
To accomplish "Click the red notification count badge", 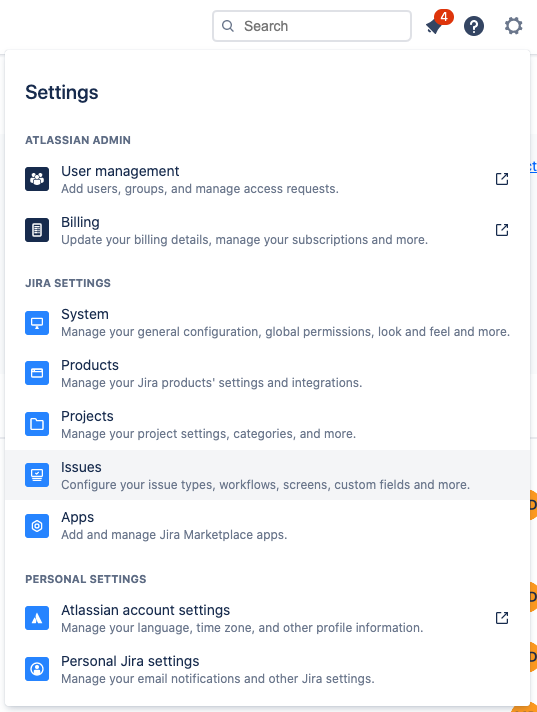I will [443, 17].
